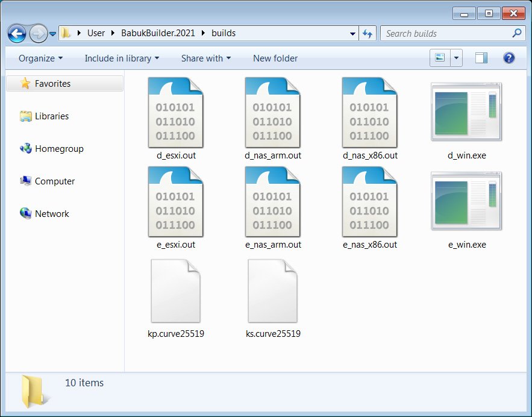The height and width of the screenshot is (417, 532).
Task: Select Network in the sidebar
Action: click(x=51, y=213)
